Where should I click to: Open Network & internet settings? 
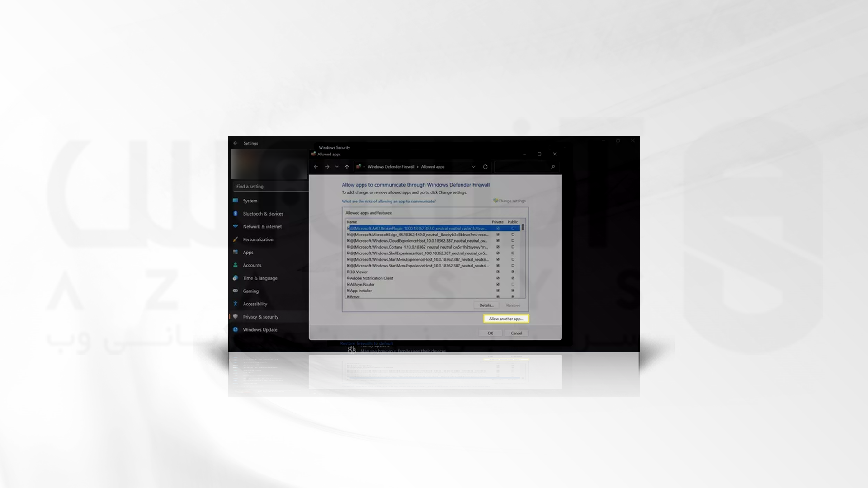[262, 226]
